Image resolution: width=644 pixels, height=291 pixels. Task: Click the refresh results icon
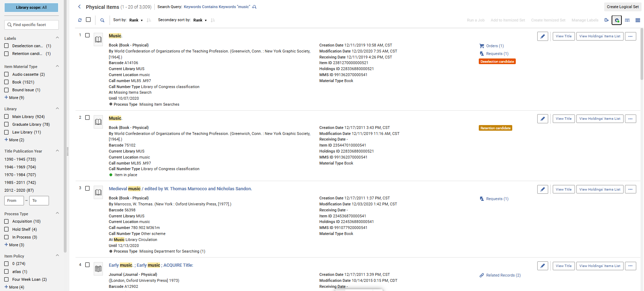coord(80,20)
